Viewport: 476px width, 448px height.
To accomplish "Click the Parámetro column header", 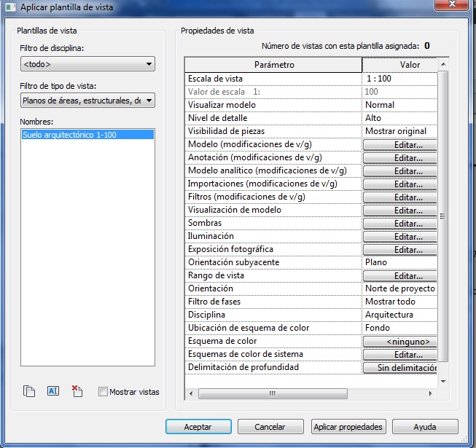I will (273, 65).
